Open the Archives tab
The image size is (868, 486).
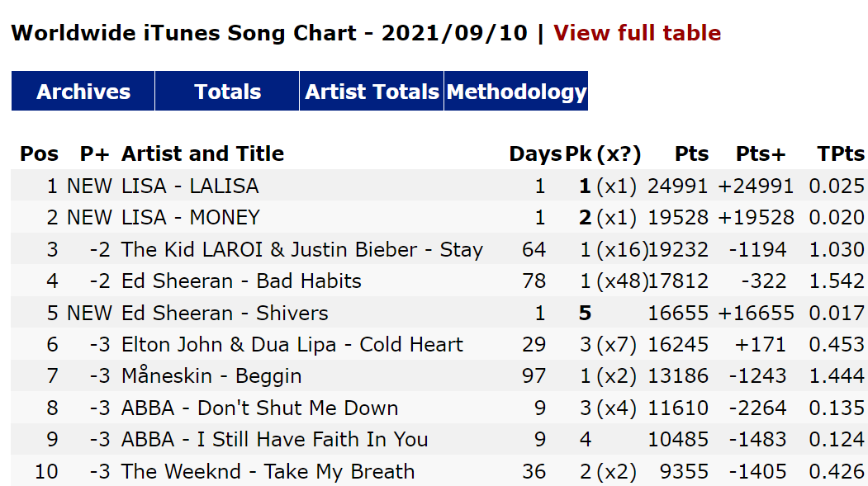(83, 92)
